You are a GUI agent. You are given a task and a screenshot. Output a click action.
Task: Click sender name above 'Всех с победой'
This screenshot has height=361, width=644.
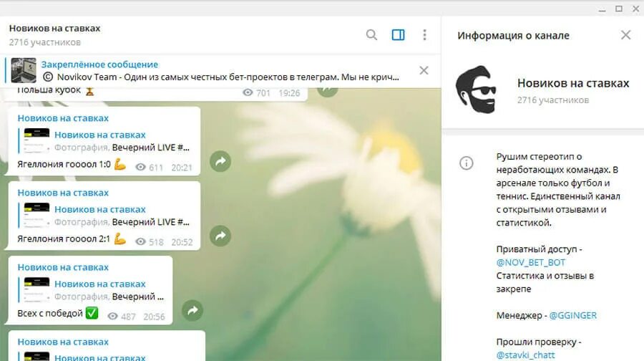63,267
